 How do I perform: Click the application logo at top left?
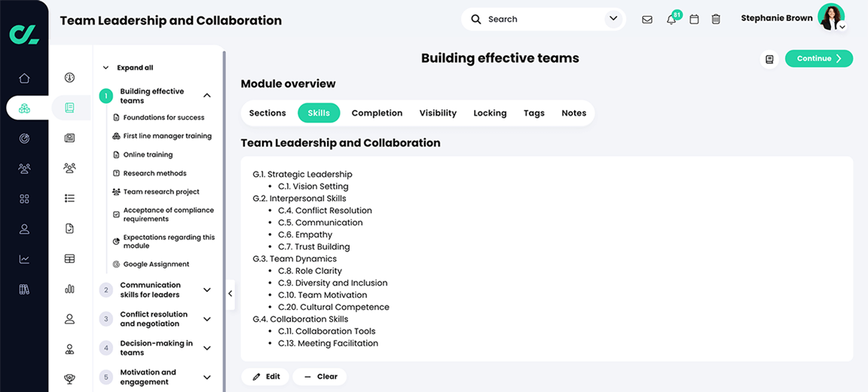point(24,35)
